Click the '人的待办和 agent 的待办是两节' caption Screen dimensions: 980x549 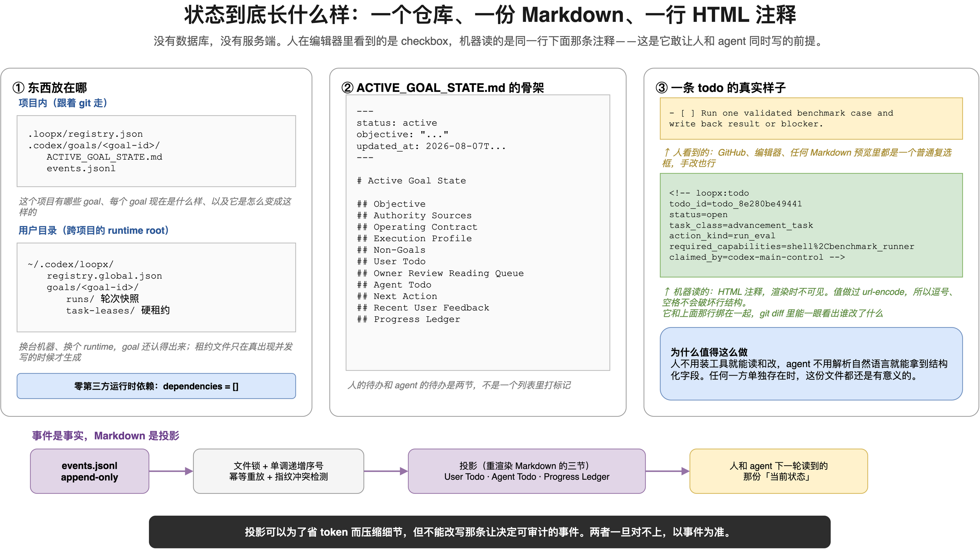(x=459, y=385)
